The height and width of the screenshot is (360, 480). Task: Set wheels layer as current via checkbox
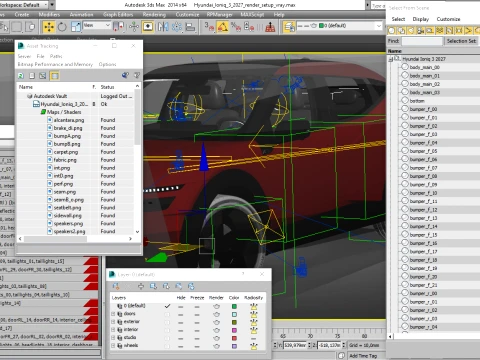pyautogui.click(x=167, y=346)
